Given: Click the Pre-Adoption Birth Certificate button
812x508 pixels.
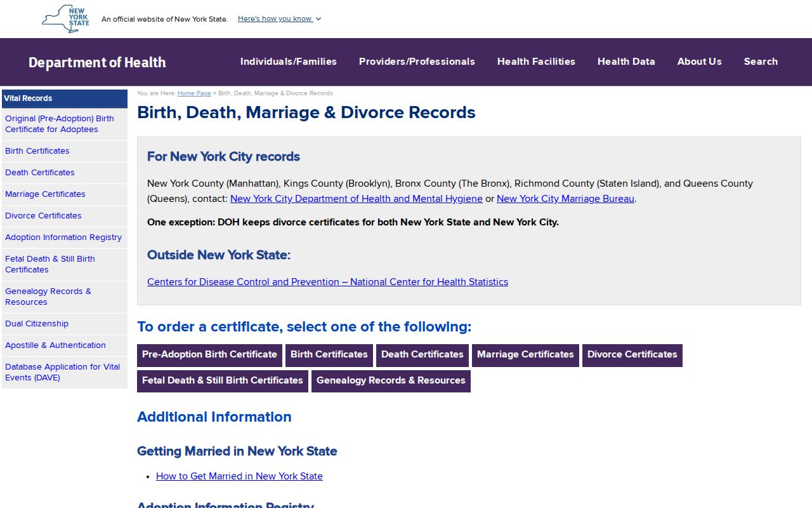Looking at the screenshot, I should [209, 355].
